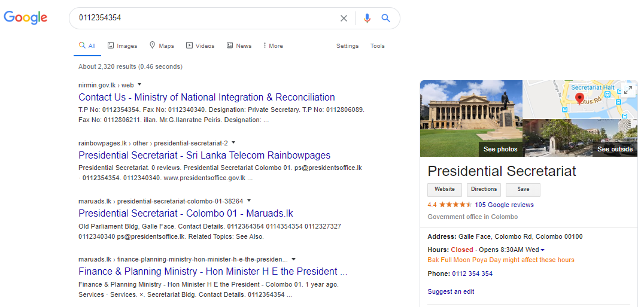The width and height of the screenshot is (644, 307).
Task: Open the 105 Google reviews link
Action: coord(504,205)
